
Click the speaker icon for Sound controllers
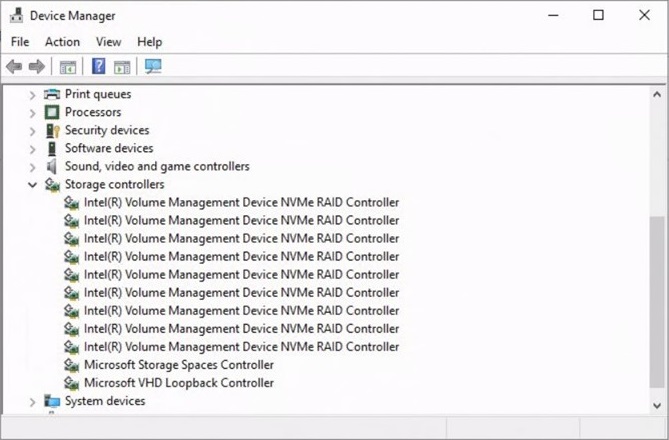(x=53, y=166)
